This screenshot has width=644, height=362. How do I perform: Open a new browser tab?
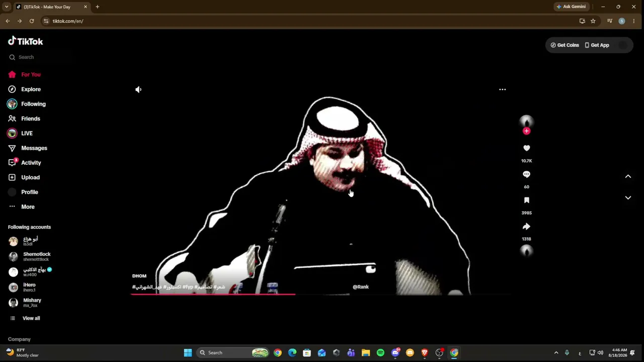pyautogui.click(x=97, y=7)
